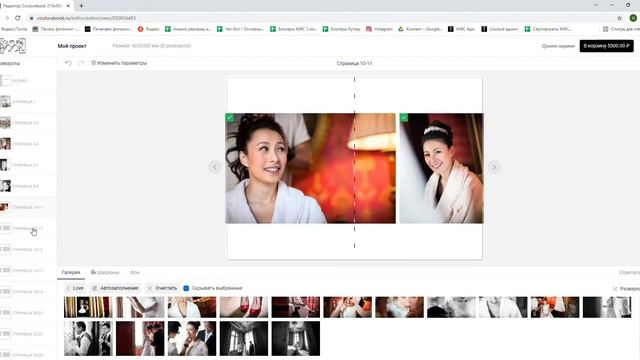This screenshot has width=640, height=360.
Task: Open the Couture админ bookmark
Action: (500, 29)
